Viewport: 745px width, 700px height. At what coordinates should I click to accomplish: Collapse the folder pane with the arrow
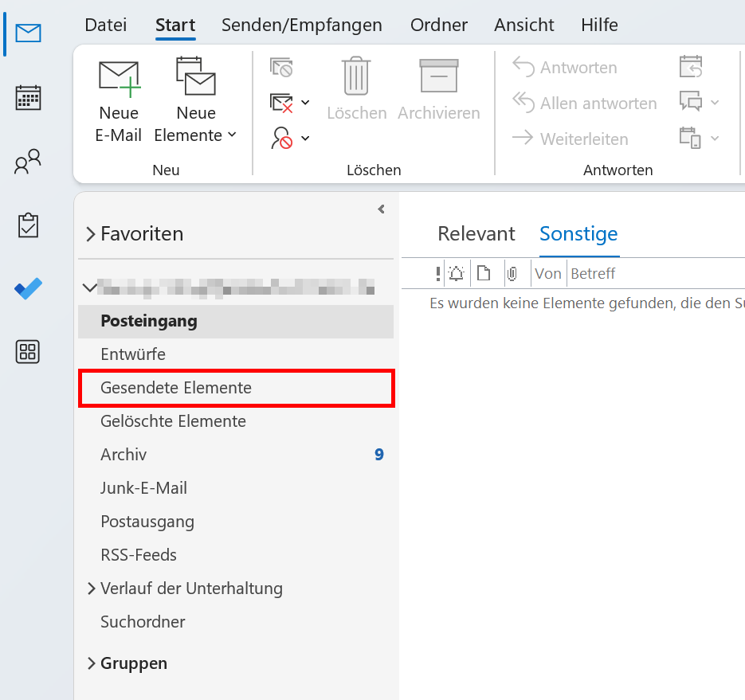[x=381, y=209]
